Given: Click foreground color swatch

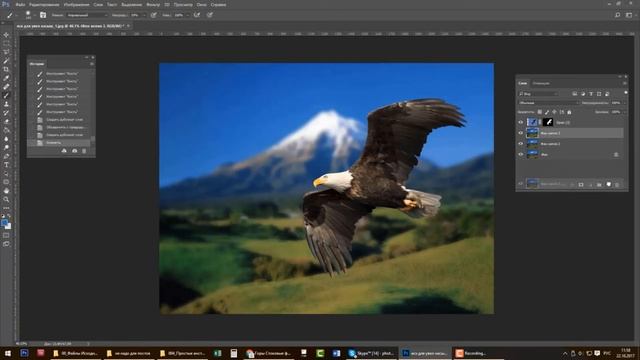Looking at the screenshot, I should 4,223.
